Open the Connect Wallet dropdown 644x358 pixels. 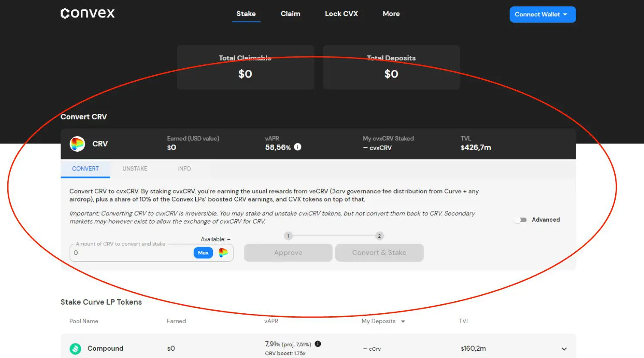pyautogui.click(x=543, y=15)
